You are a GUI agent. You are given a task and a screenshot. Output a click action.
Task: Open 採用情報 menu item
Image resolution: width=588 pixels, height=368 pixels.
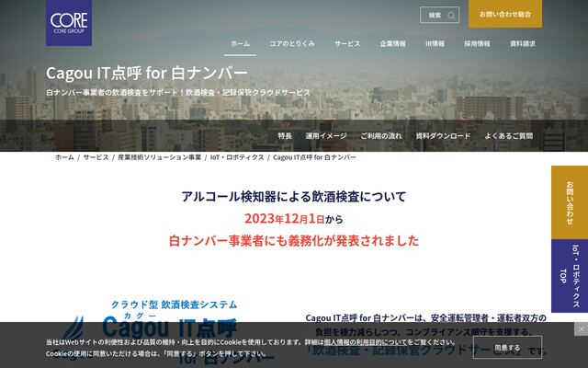[x=477, y=43]
